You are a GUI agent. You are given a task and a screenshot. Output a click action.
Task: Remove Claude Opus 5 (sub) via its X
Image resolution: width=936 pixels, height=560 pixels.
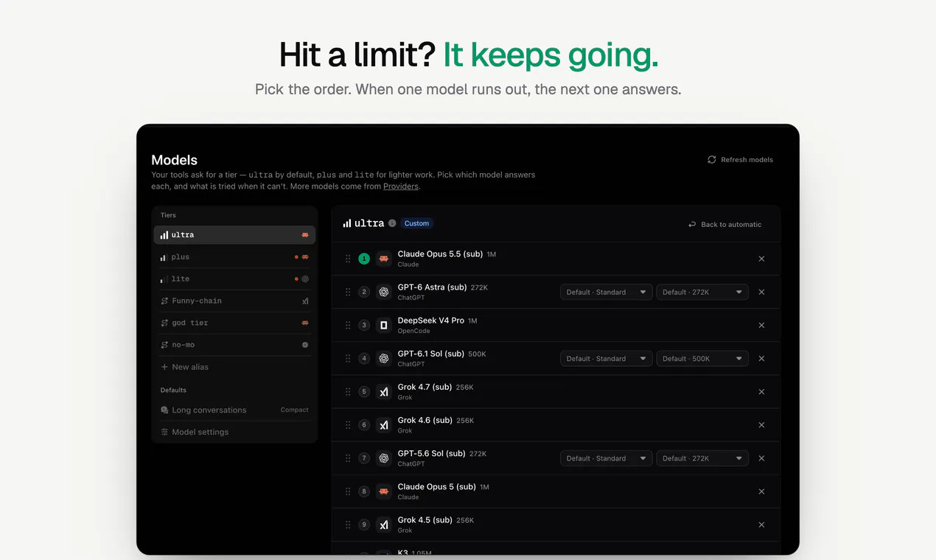click(761, 491)
